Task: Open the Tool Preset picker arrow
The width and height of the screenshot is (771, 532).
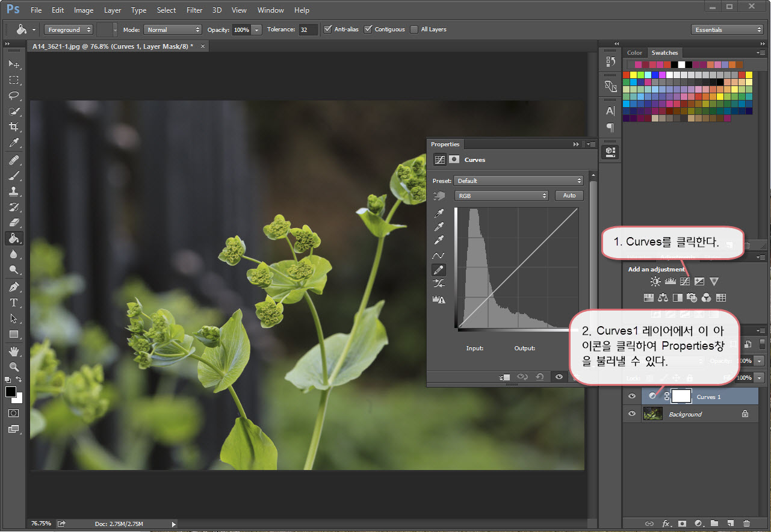Action: [x=34, y=29]
